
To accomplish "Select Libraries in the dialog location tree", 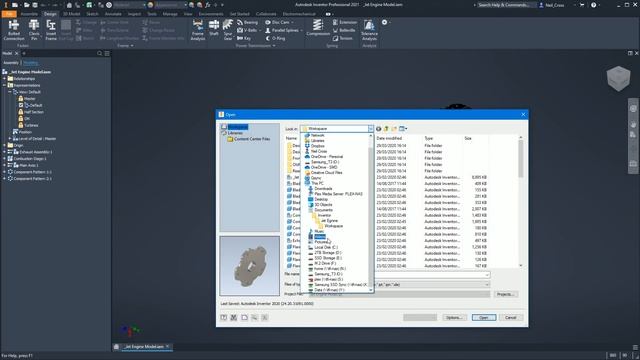I will [232, 133].
